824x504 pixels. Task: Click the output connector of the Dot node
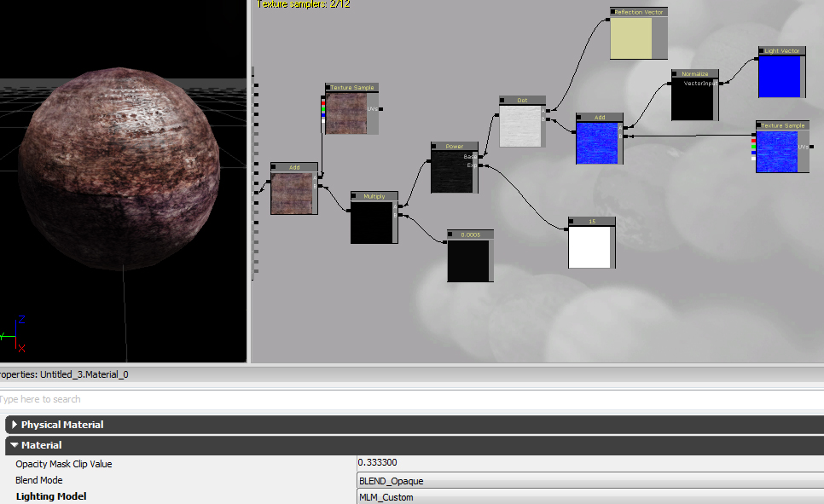point(497,115)
